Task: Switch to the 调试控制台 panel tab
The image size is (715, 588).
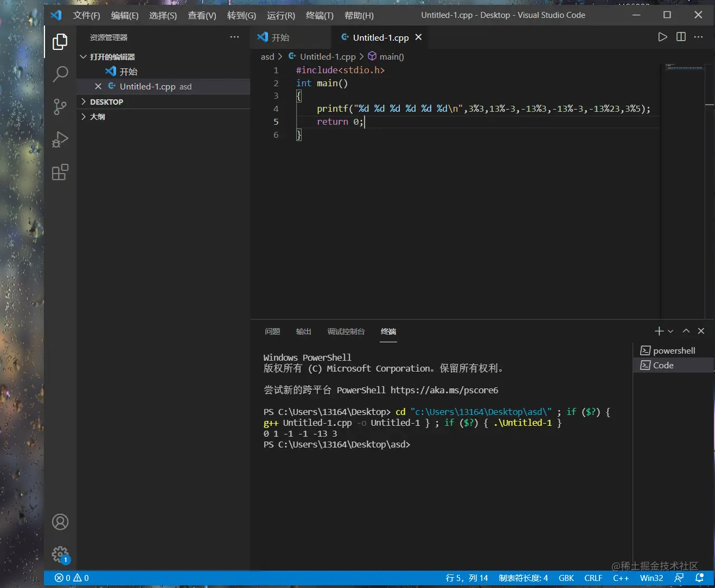Action: click(x=346, y=331)
